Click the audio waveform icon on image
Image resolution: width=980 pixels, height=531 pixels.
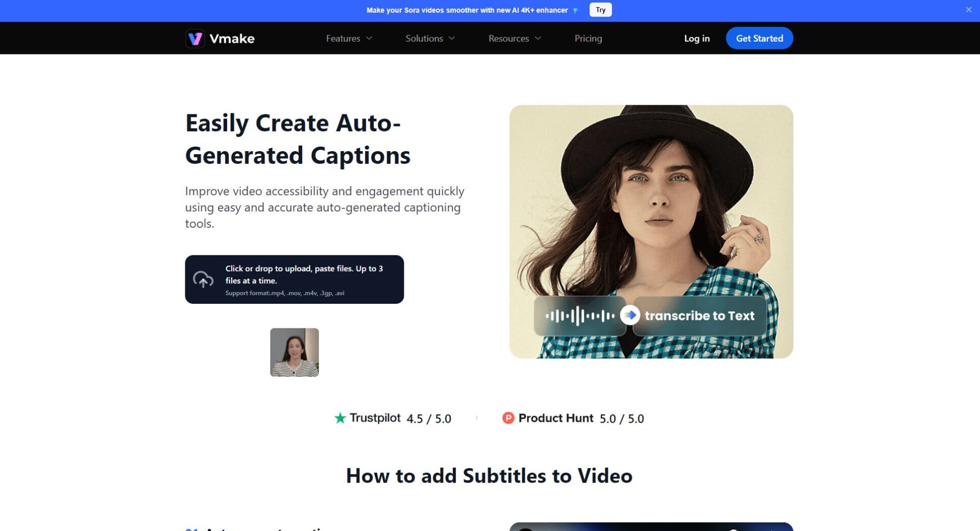(x=579, y=316)
